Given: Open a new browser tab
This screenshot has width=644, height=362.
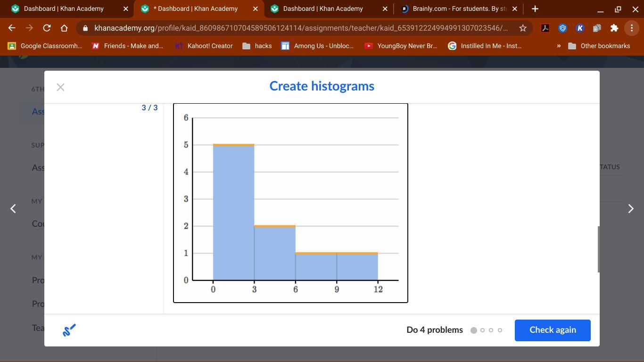Looking at the screenshot, I should point(535,9).
